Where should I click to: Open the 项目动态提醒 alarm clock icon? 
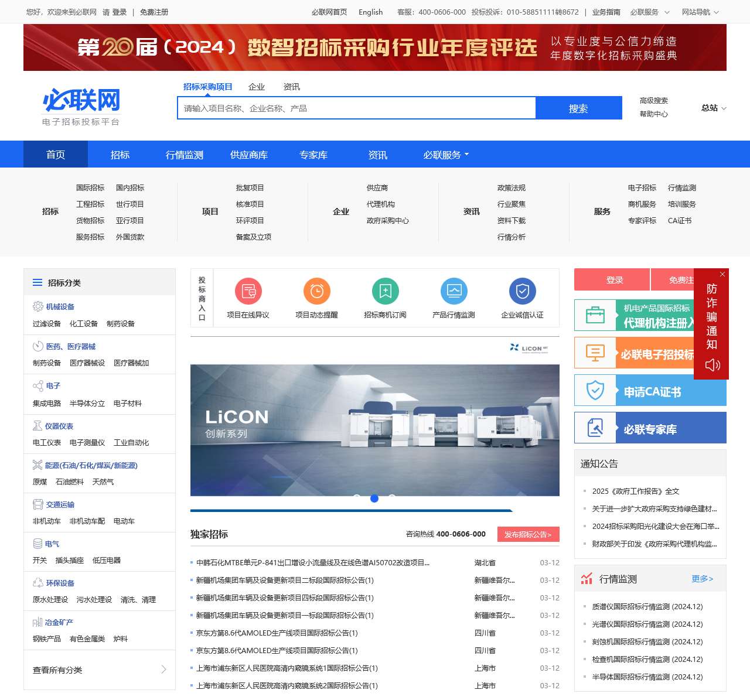(x=317, y=291)
